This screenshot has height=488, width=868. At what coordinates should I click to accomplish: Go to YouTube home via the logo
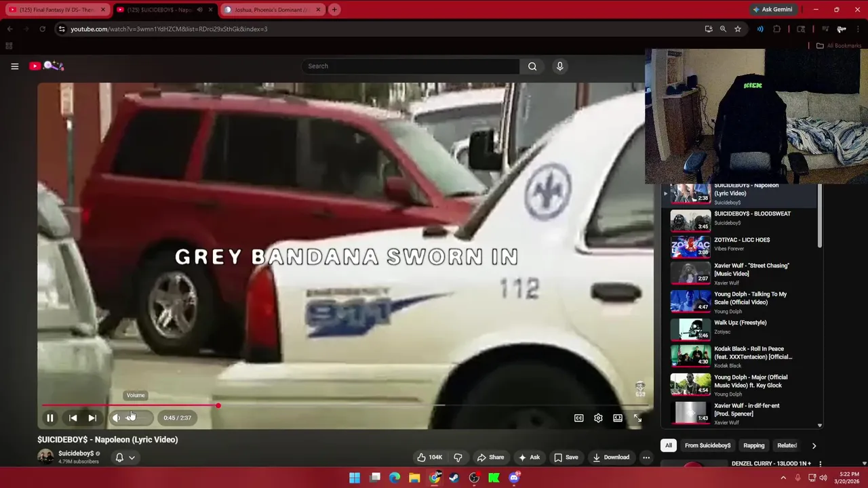46,66
